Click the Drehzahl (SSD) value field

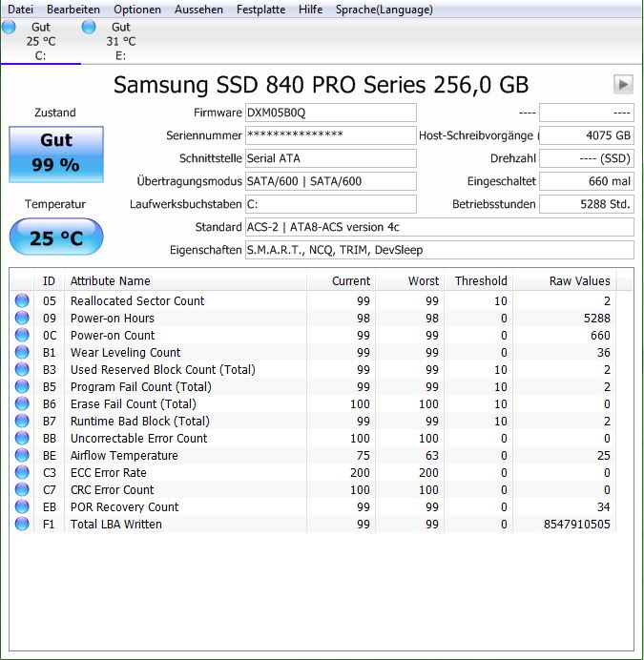pos(587,158)
